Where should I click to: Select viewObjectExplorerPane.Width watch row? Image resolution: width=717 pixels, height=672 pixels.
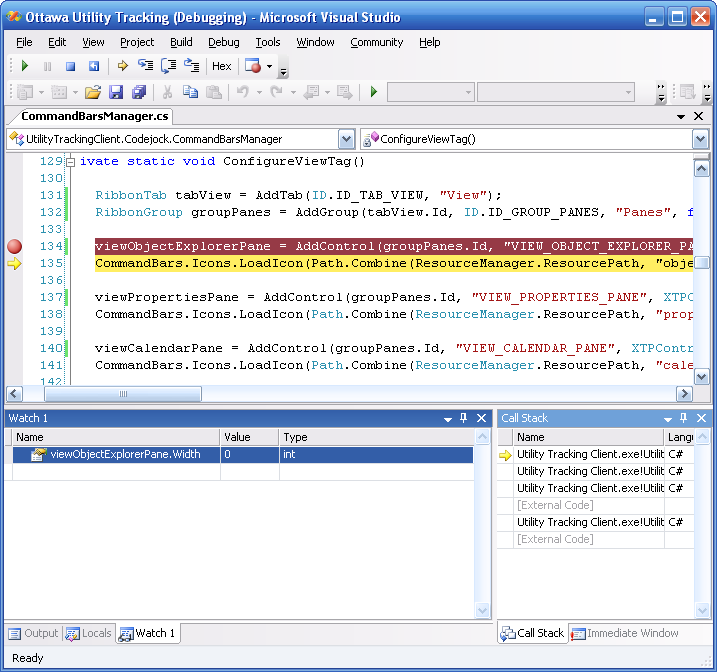click(x=243, y=454)
